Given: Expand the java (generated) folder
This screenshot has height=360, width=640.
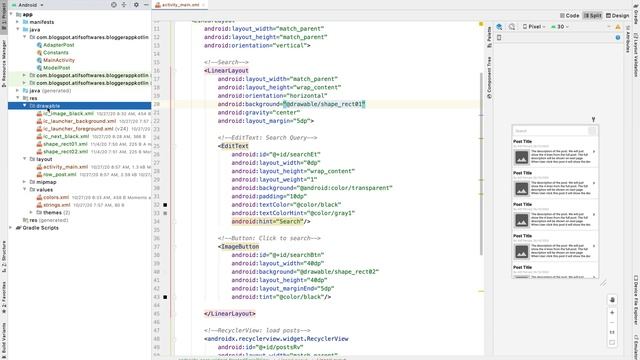Looking at the screenshot, I should pos(18,91).
